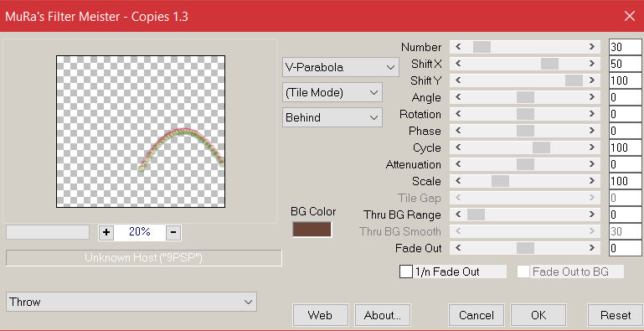The image size is (644, 331).
Task: Toggle the Fade Out to BG checkbox
Action: (523, 272)
